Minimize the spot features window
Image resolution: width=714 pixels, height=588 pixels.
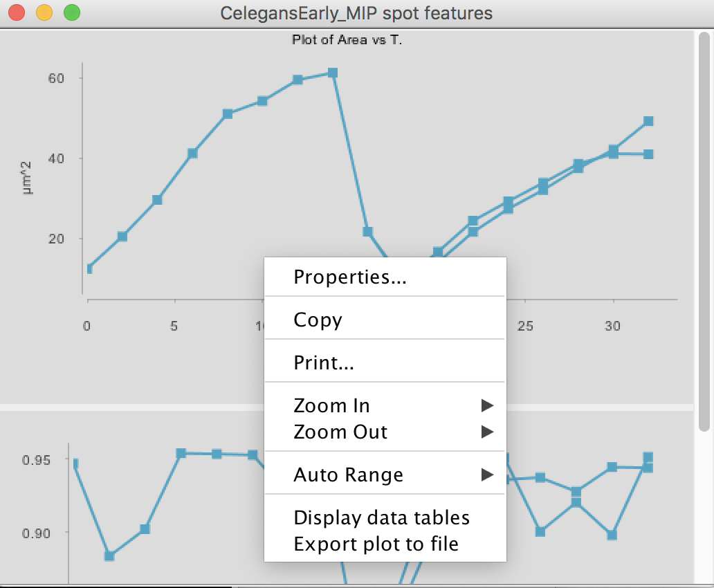(x=44, y=12)
